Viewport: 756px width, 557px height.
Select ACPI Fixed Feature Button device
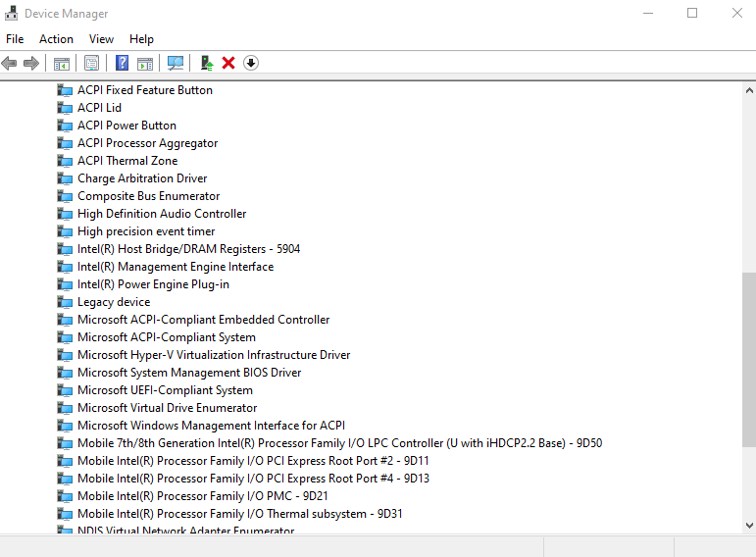pyautogui.click(x=145, y=90)
